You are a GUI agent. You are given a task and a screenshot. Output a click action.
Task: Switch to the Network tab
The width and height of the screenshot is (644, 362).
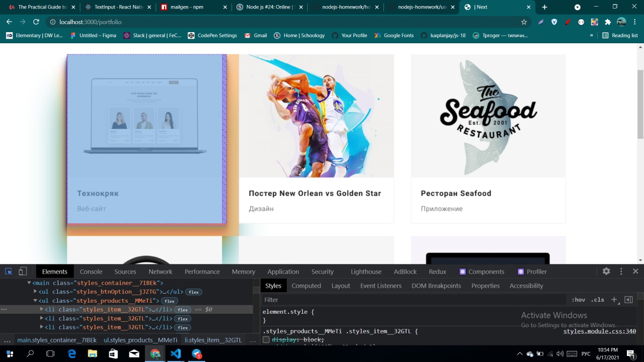160,271
